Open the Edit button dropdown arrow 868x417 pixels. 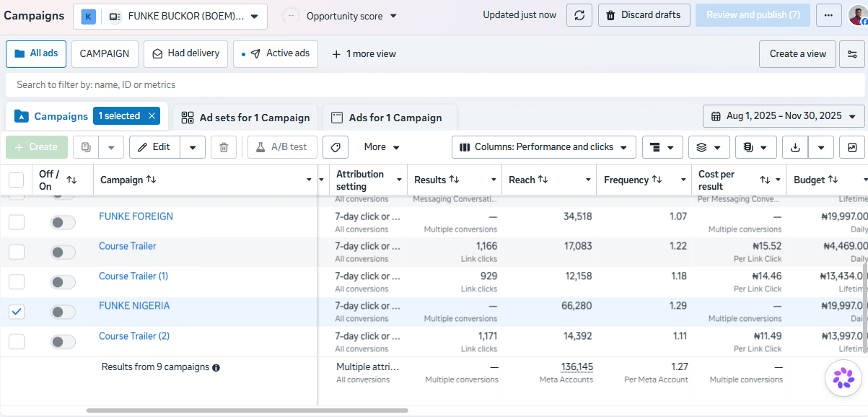pos(193,147)
